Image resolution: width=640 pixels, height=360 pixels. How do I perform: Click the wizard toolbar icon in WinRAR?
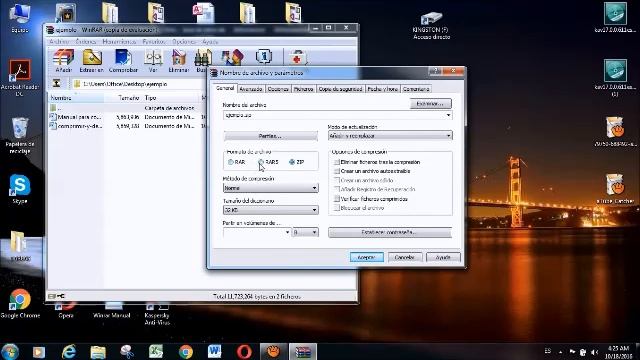[x=233, y=58]
